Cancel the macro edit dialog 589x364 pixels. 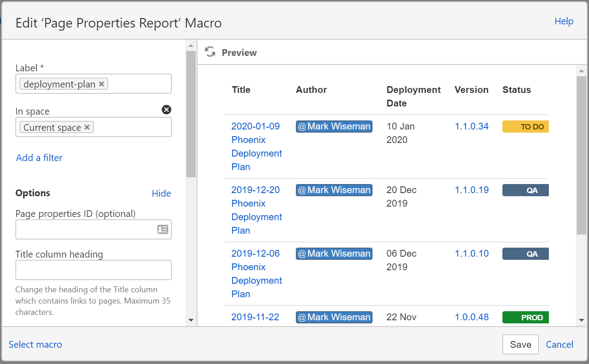tap(560, 345)
